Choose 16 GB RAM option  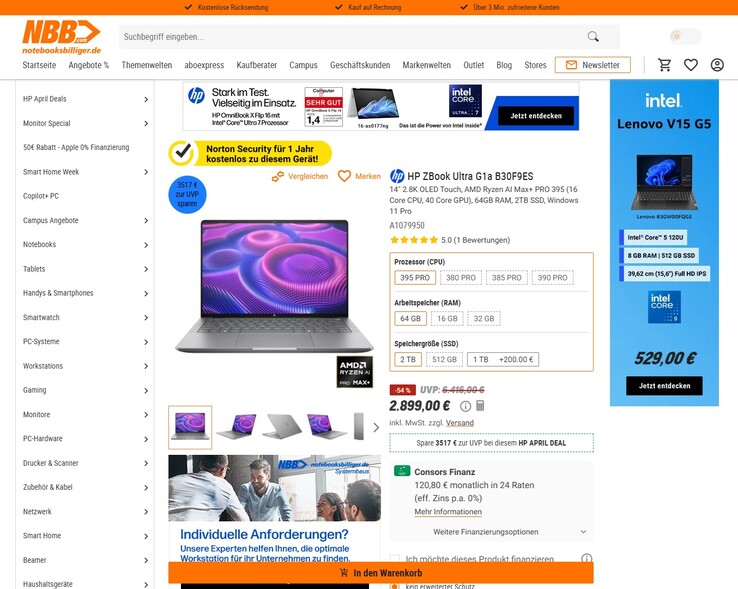447,319
